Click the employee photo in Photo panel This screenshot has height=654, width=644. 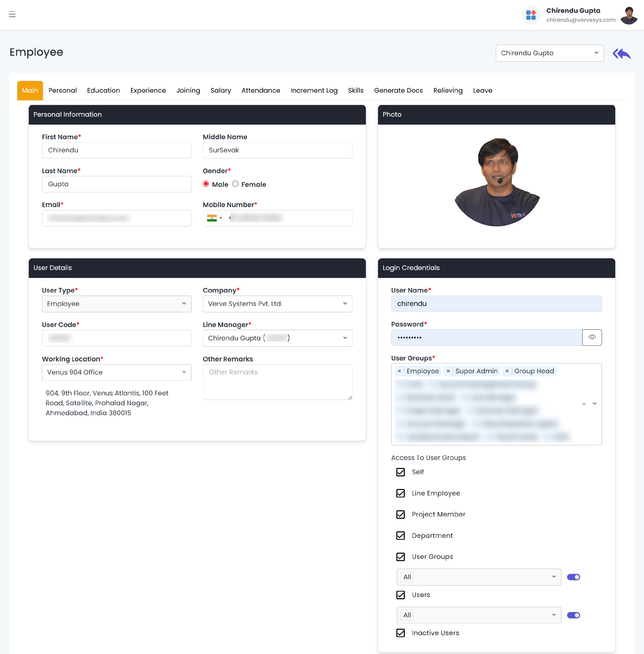click(x=497, y=182)
